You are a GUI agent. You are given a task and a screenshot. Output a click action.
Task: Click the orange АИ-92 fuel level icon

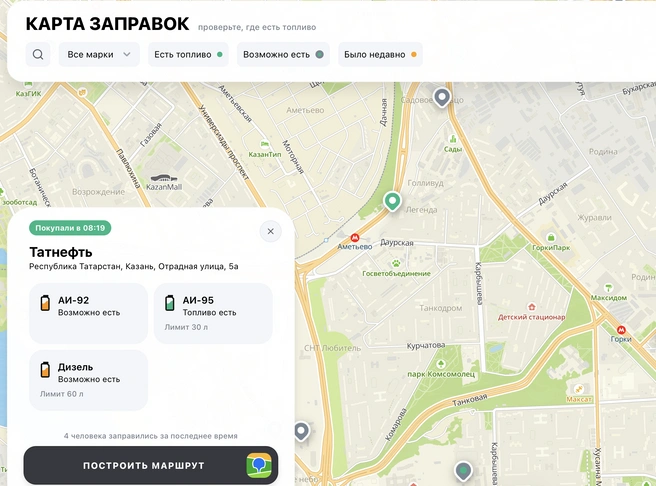(x=45, y=303)
